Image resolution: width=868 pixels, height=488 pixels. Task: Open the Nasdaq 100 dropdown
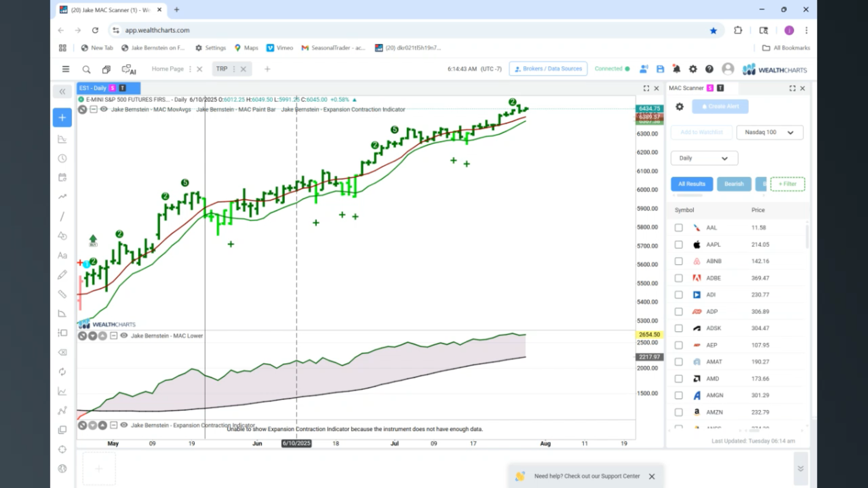[769, 132]
